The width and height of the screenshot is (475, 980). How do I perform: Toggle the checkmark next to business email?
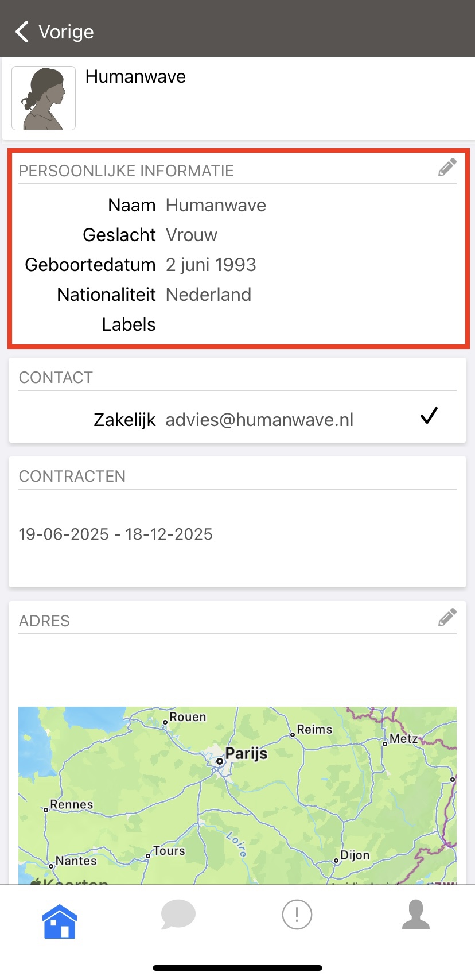(x=429, y=415)
